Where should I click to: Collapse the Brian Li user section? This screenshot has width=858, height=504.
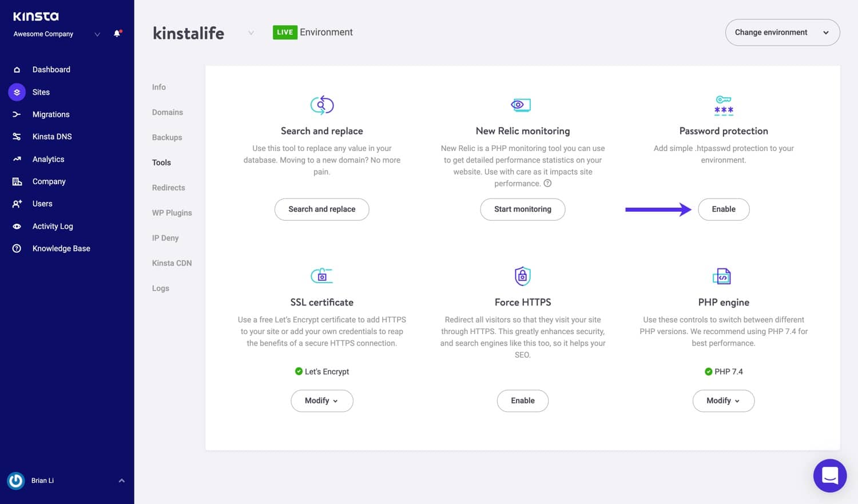pyautogui.click(x=121, y=480)
